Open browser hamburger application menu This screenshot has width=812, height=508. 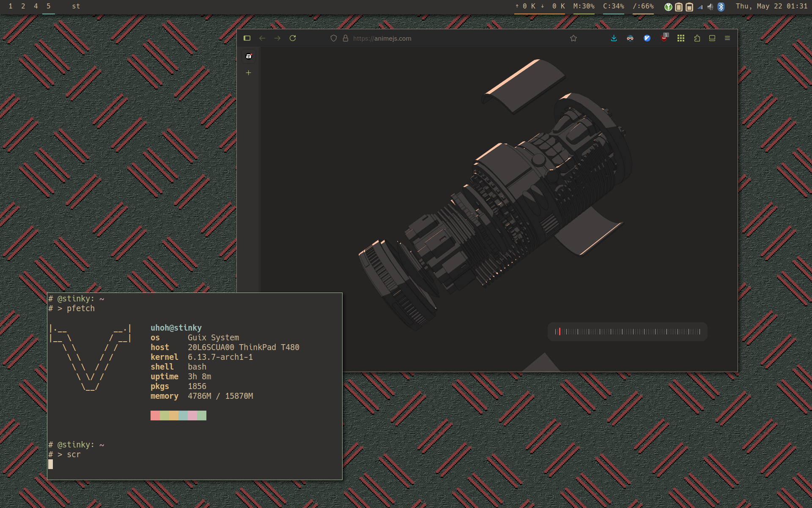tap(727, 38)
